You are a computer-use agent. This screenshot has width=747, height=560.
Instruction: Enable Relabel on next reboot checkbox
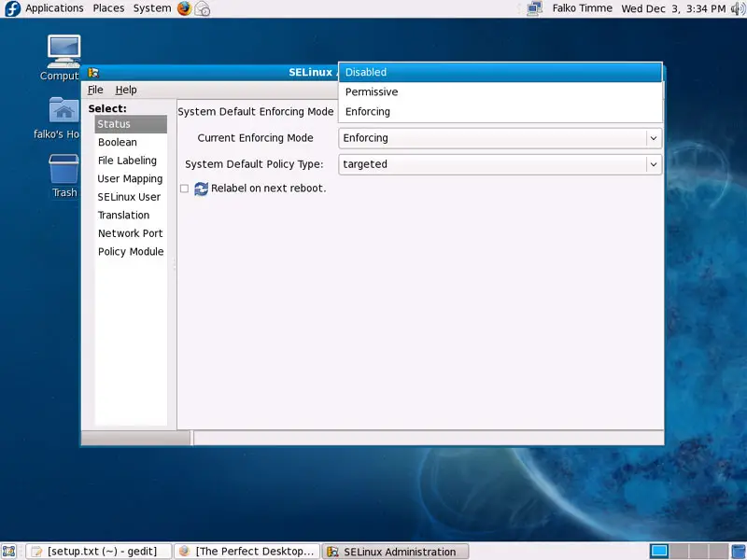tap(184, 189)
